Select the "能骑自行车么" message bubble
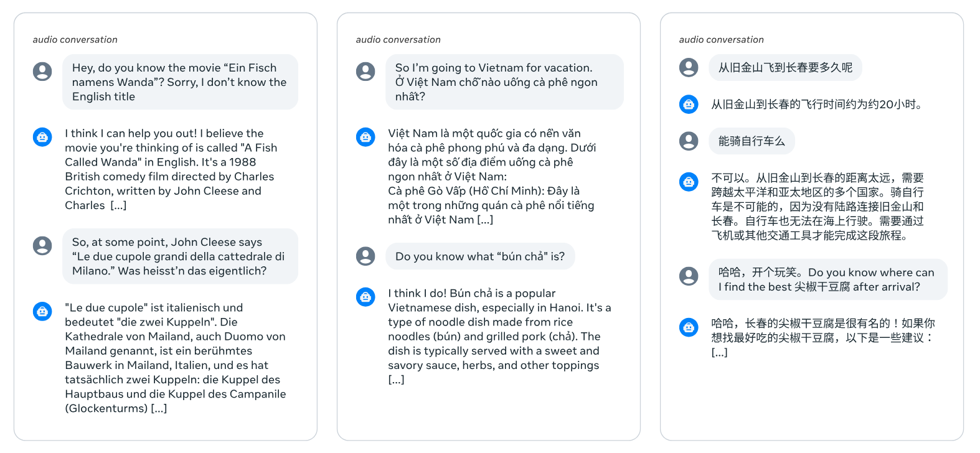980x453 pixels. (751, 141)
